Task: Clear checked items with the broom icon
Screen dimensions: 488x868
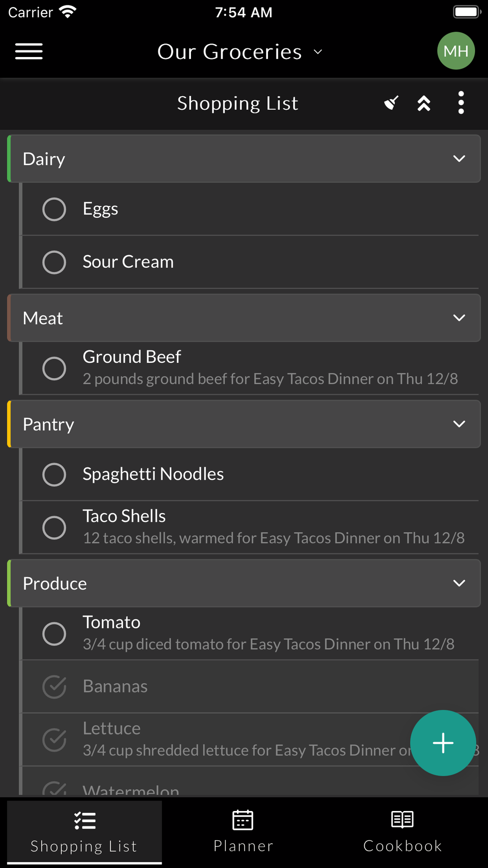Action: click(391, 103)
